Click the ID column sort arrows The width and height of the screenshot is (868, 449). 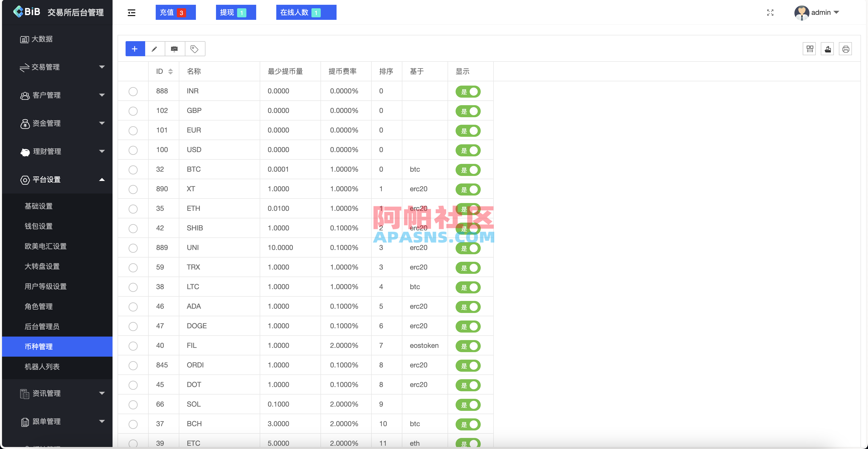[x=171, y=71]
